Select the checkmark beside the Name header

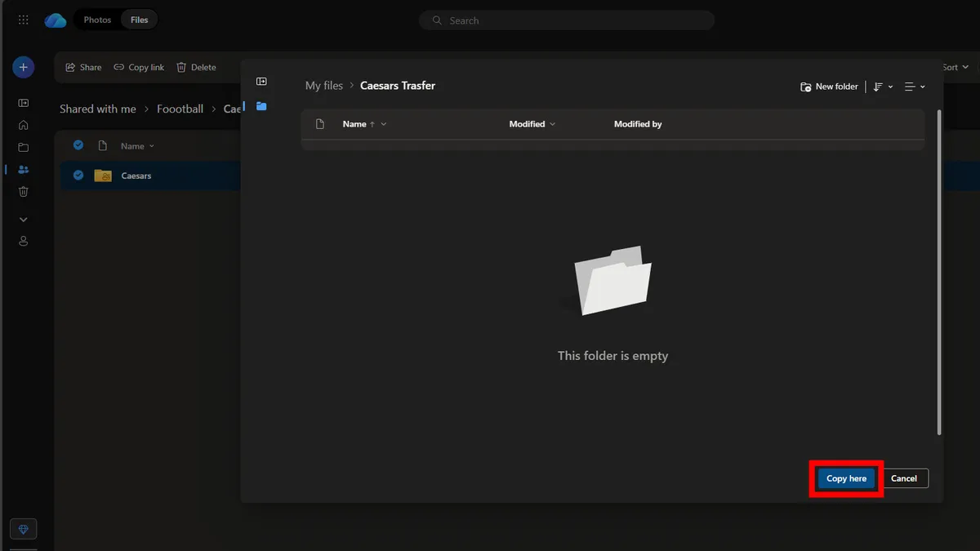pyautogui.click(x=78, y=145)
